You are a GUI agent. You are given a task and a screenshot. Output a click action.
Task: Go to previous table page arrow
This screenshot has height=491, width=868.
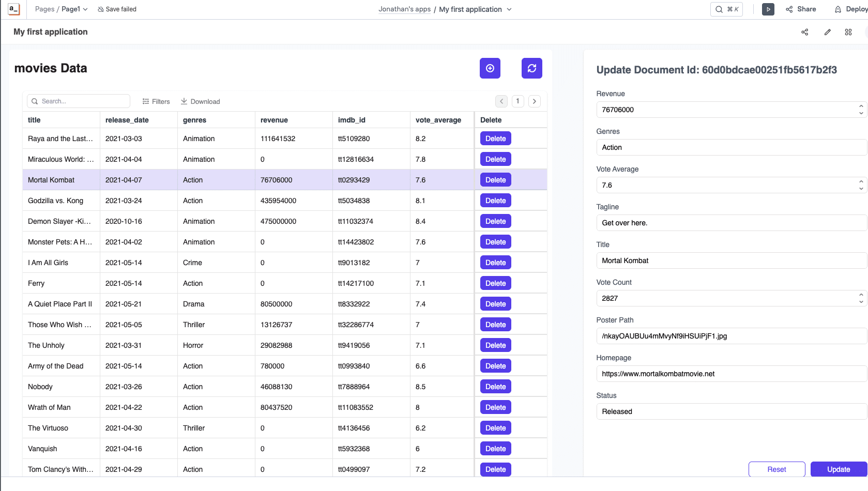tap(501, 101)
